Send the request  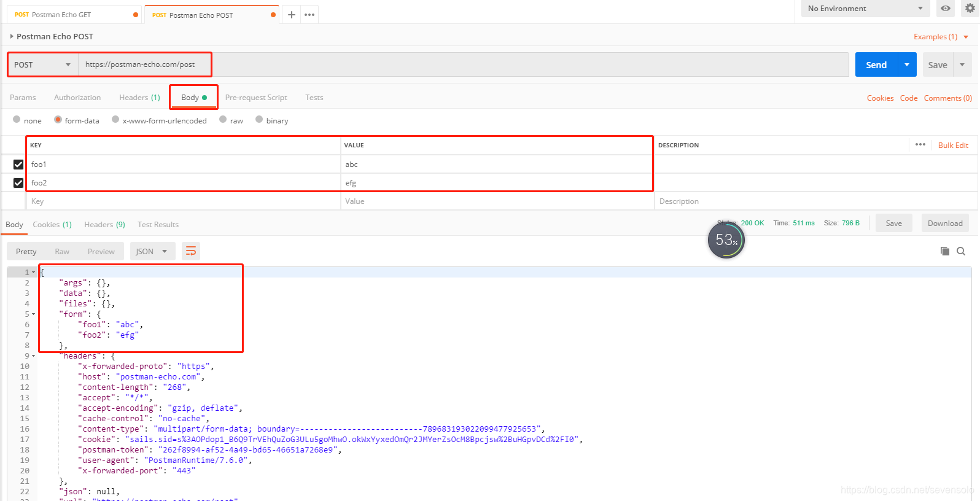point(876,64)
